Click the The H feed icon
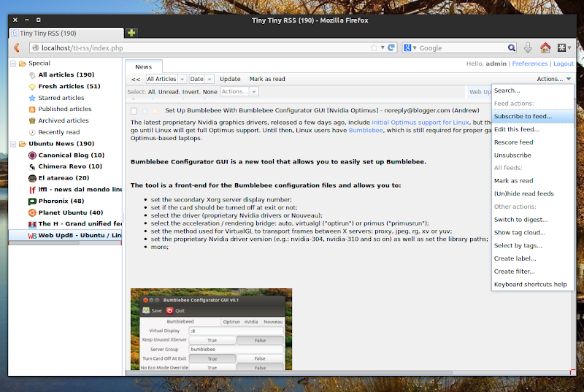Viewport: 584px width, 392px height. pos(32,224)
